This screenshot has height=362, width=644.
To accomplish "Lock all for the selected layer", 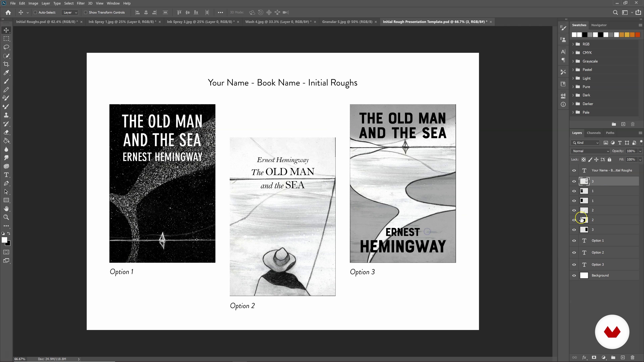I will [x=609, y=159].
